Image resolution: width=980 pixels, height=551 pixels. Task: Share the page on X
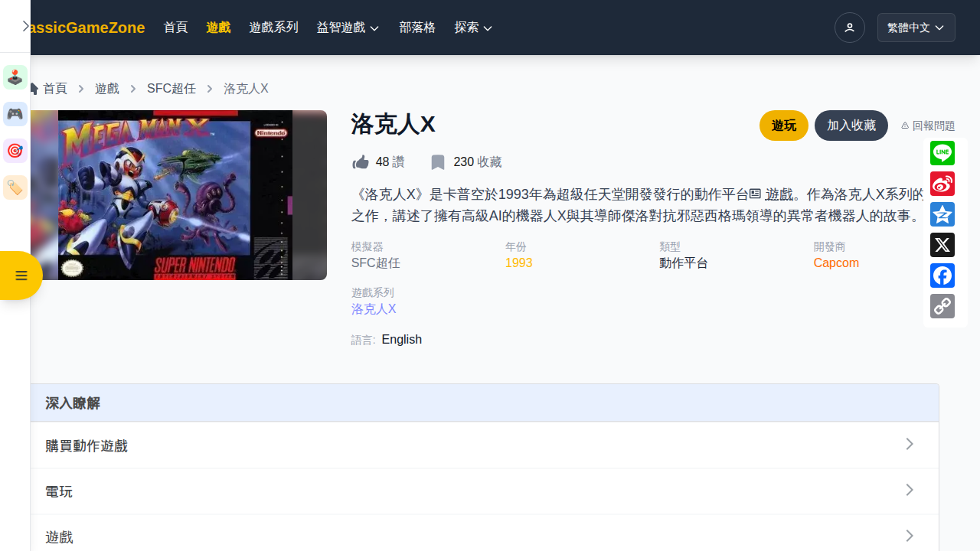tap(942, 245)
